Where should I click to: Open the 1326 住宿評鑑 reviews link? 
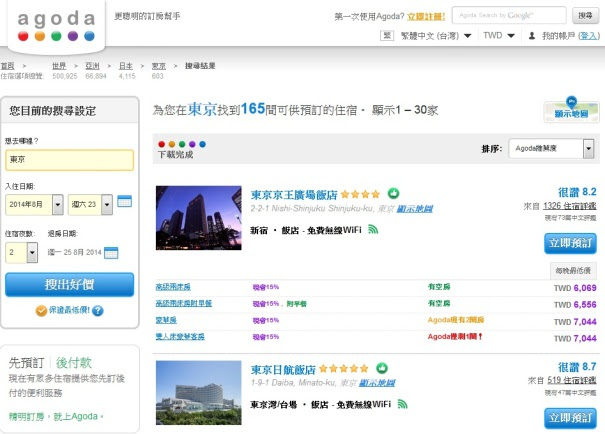click(570, 206)
